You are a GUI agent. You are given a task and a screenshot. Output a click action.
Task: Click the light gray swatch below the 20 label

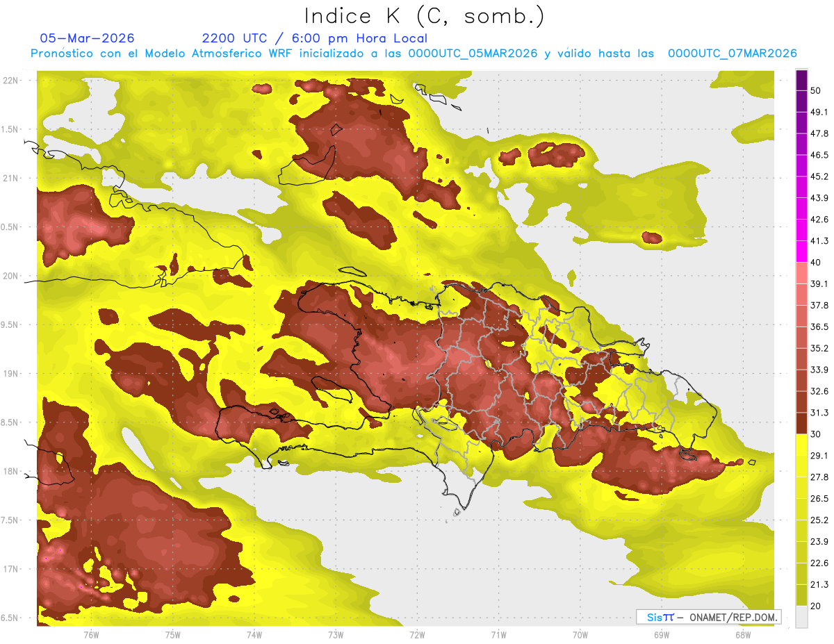pos(801,617)
